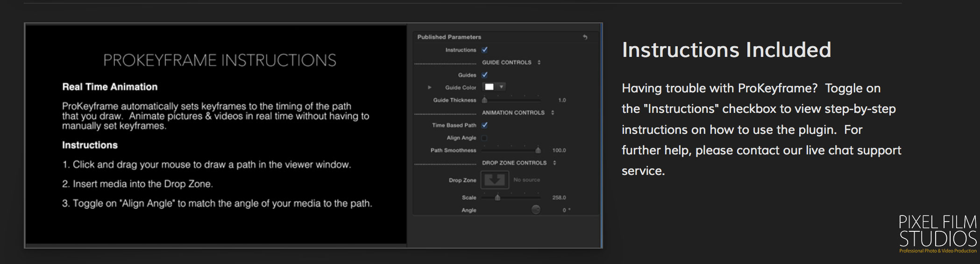This screenshot has width=980, height=264.
Task: Click the Published Parameters header
Action: 449,37
